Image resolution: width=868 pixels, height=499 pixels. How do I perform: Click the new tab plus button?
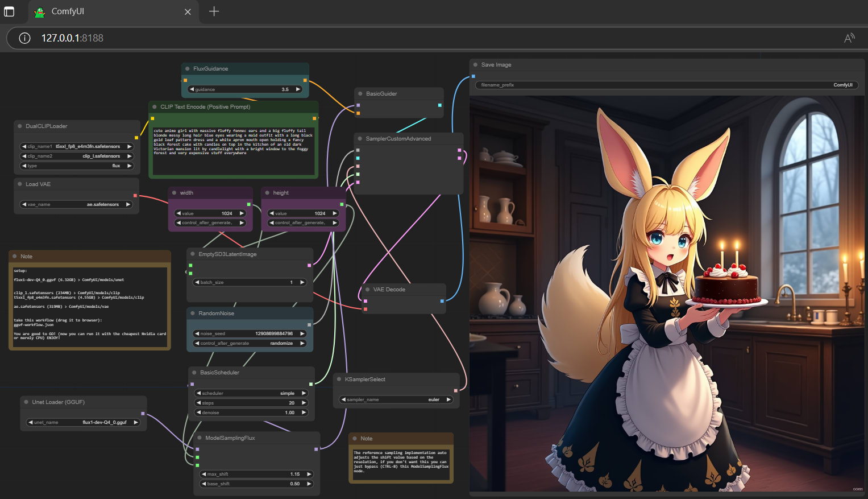coord(214,11)
